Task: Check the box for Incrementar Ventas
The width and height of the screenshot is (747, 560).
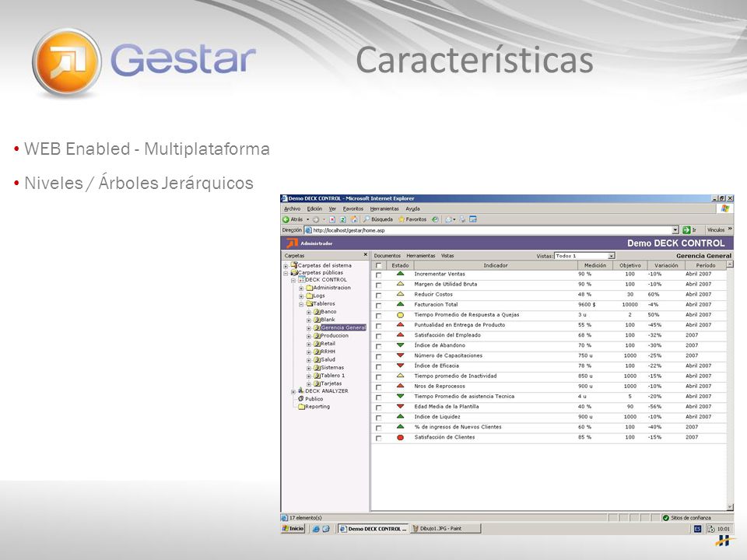Action: pos(379,275)
